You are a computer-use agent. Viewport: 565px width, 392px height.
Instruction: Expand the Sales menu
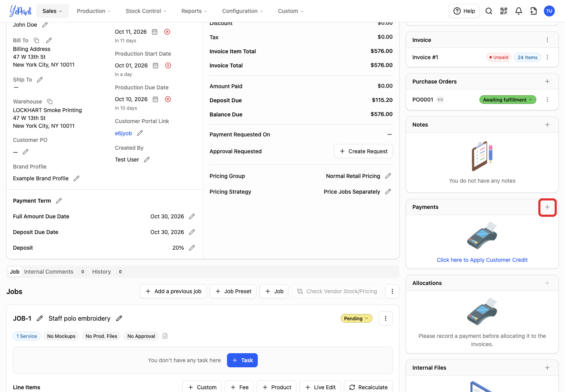(x=53, y=11)
